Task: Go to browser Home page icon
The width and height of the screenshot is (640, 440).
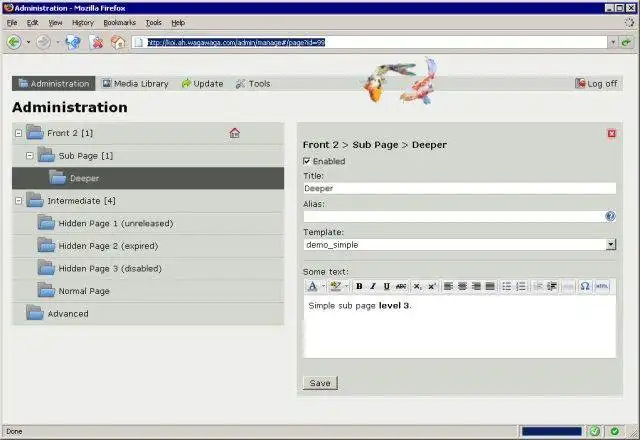Action: point(118,42)
